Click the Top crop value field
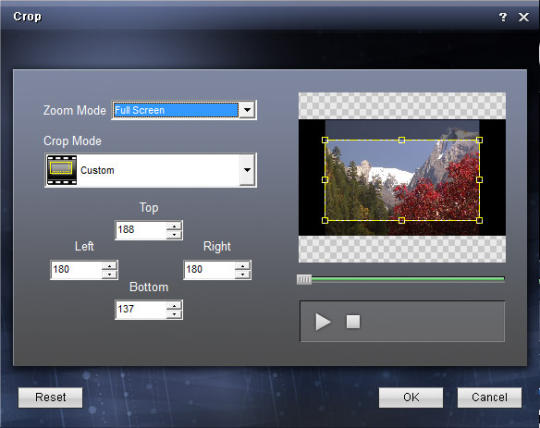 tap(141, 230)
